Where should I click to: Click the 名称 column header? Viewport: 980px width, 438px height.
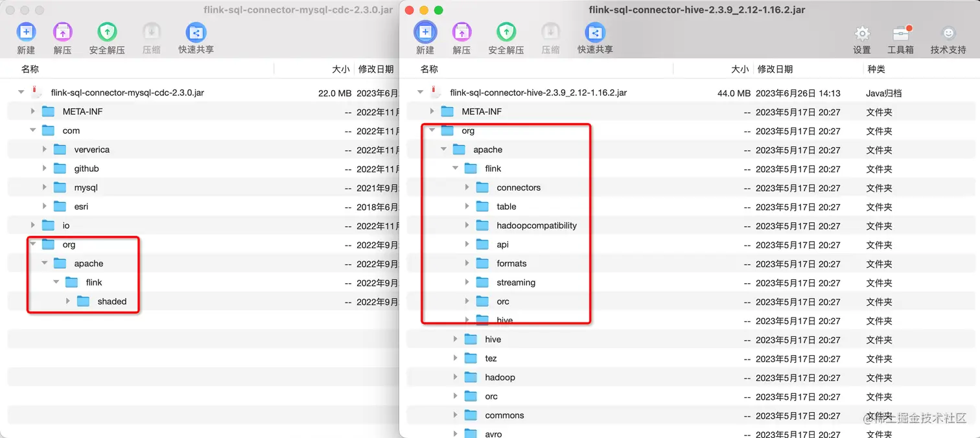point(29,69)
